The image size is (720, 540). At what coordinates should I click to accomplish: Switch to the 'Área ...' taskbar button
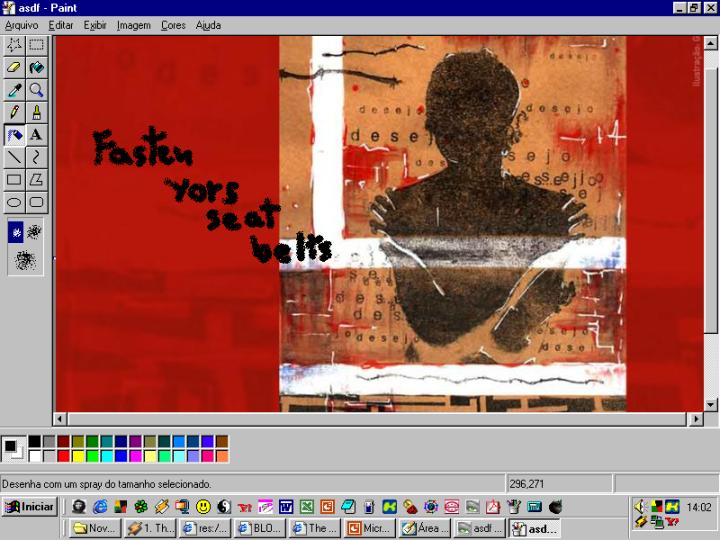pyautogui.click(x=424, y=529)
